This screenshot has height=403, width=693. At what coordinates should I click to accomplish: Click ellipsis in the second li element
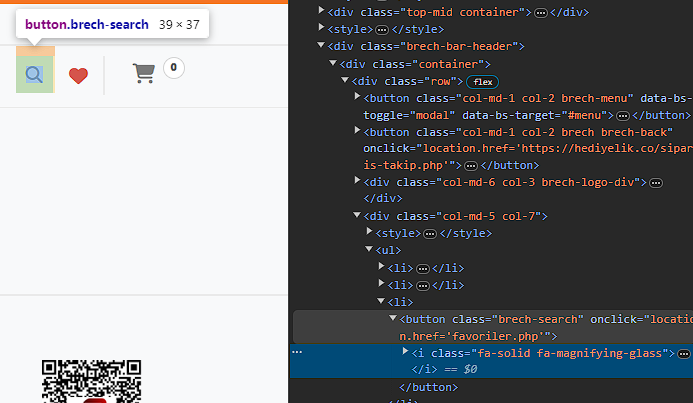point(423,286)
